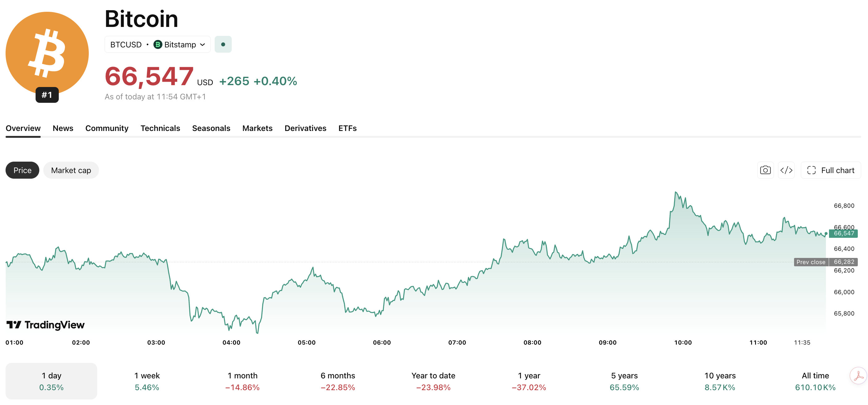868x405 pixels.
Task: Click the 66,800 price axis label
Action: [x=844, y=206]
